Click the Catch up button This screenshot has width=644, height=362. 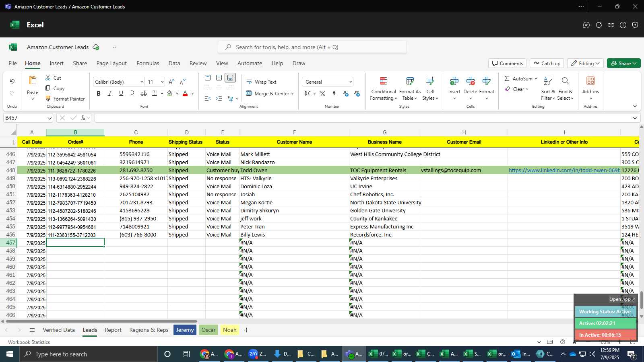pos(547,63)
